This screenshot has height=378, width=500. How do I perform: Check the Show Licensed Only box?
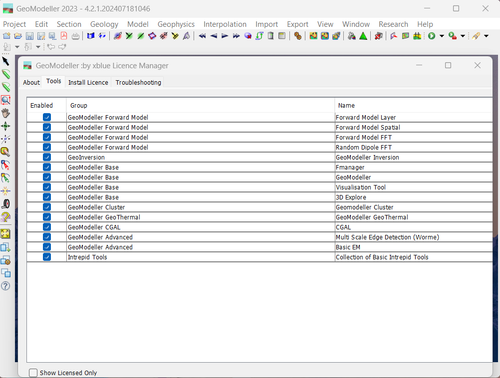point(33,373)
